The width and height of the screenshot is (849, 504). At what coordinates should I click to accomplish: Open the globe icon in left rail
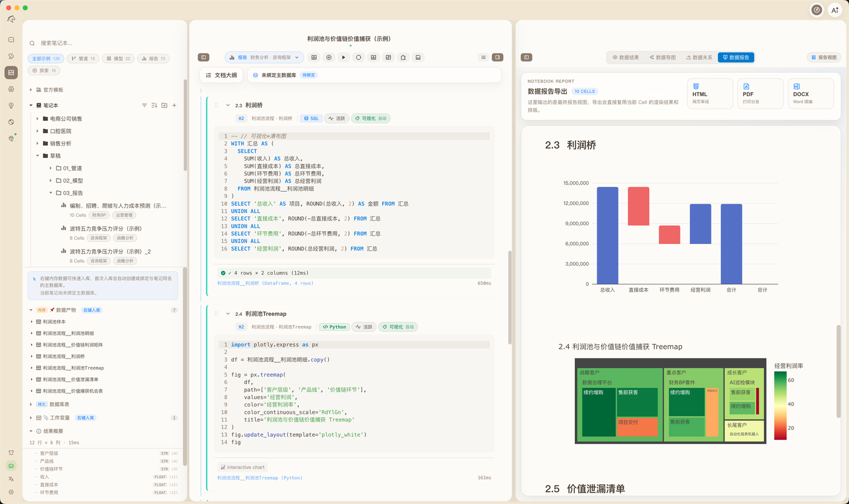11,122
